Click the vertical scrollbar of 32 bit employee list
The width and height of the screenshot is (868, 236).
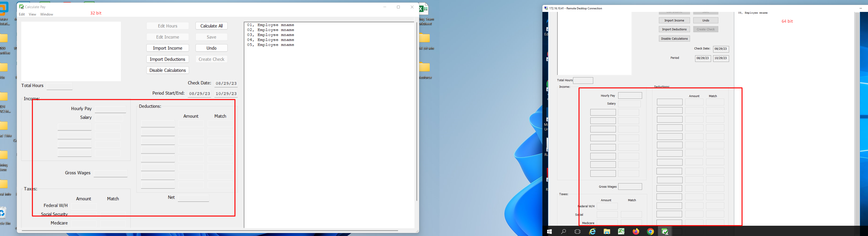(x=417, y=112)
